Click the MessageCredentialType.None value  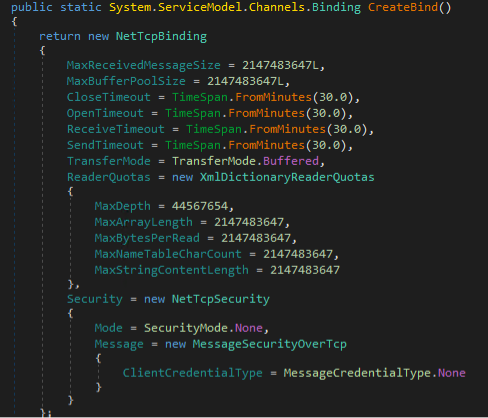pyautogui.click(x=375, y=373)
